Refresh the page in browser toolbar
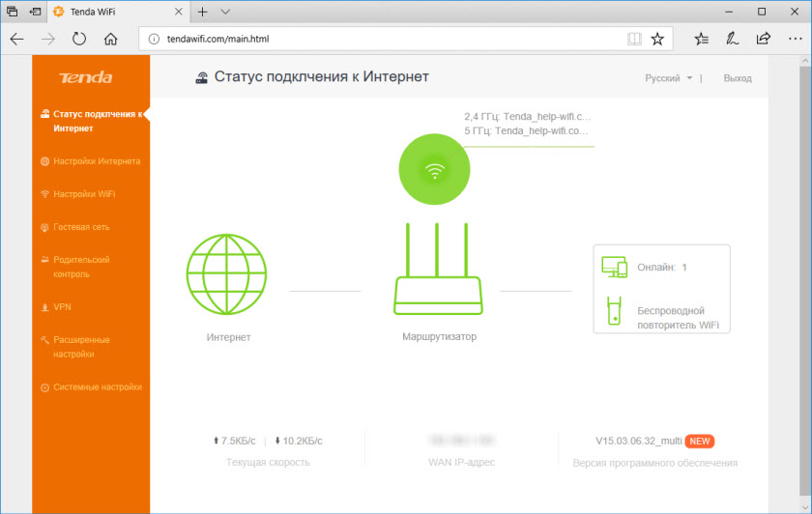This screenshot has width=812, height=514. pyautogui.click(x=79, y=39)
